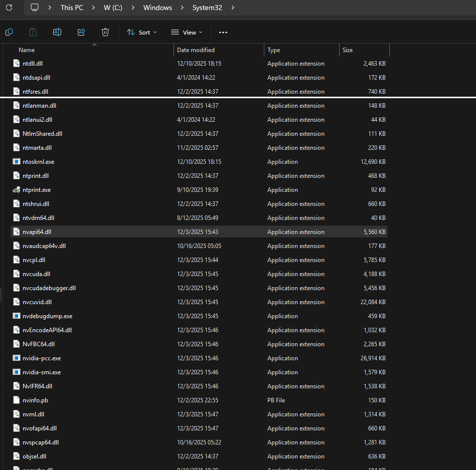This screenshot has height=470, width=476.
Task: Expand chevron after System32 breadcrumb
Action: click(233, 8)
